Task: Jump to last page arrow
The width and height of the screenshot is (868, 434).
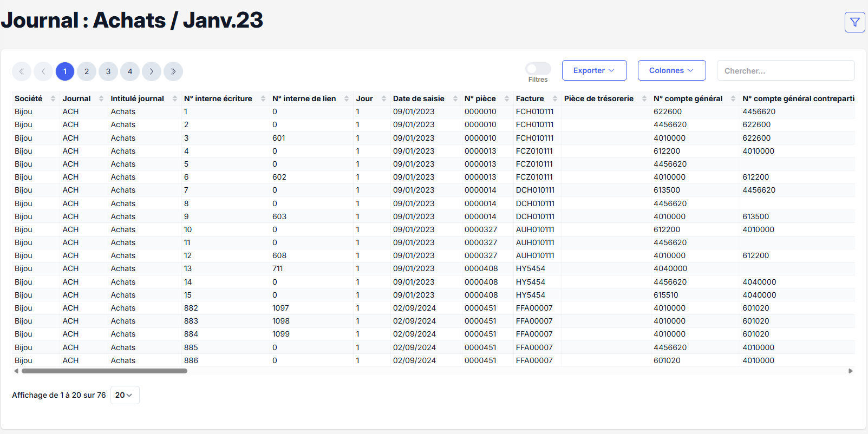Action: click(173, 71)
